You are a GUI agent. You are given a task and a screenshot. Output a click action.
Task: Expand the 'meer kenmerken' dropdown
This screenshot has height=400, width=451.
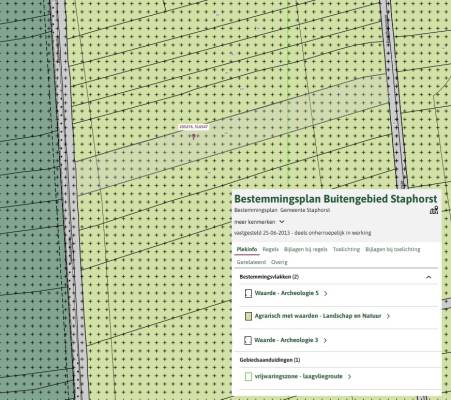point(259,222)
